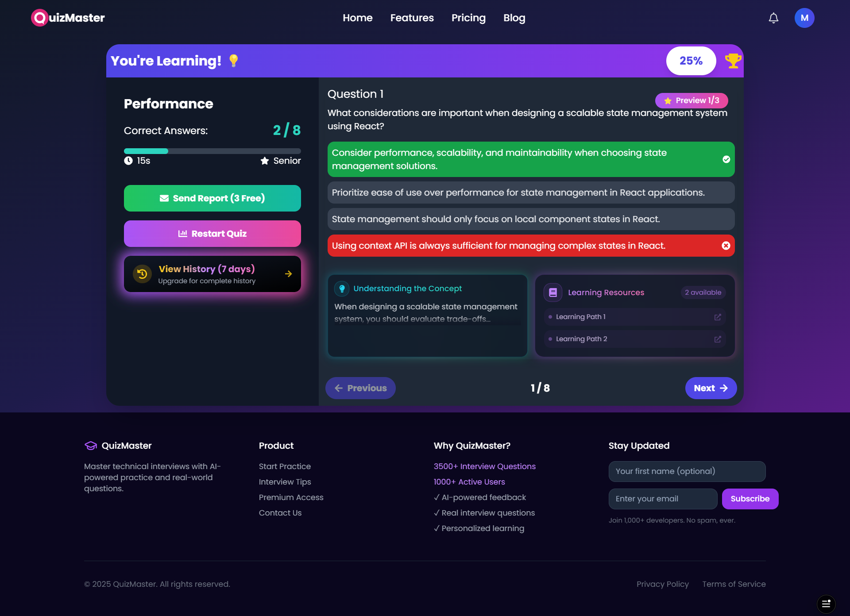Screen dimensions: 850x616
Task: Click the green check icon on correct answer
Action: click(x=726, y=159)
